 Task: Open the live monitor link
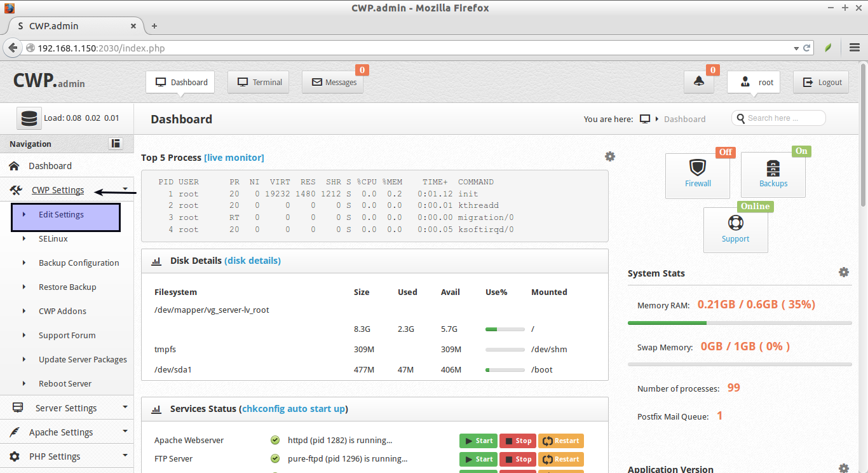pos(234,158)
